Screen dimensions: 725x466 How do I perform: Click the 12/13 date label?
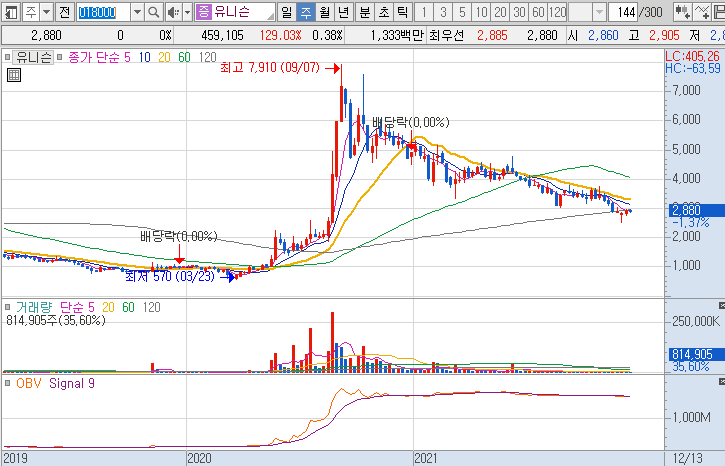(688, 458)
